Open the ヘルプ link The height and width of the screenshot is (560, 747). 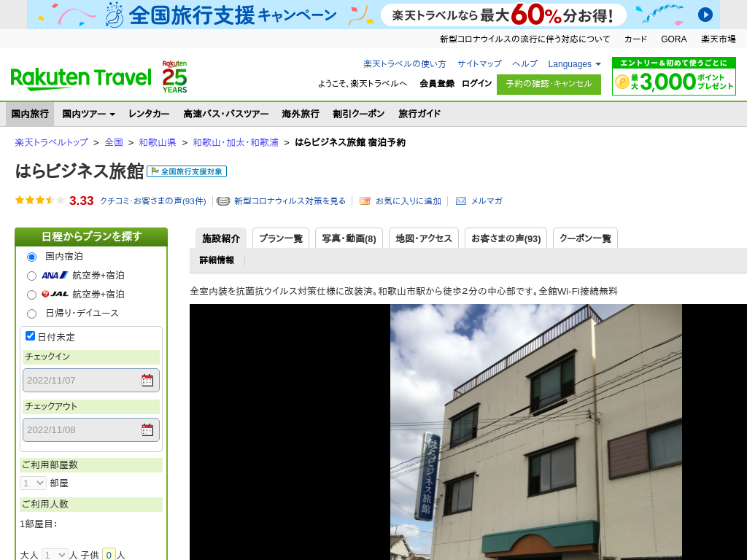pos(525,64)
